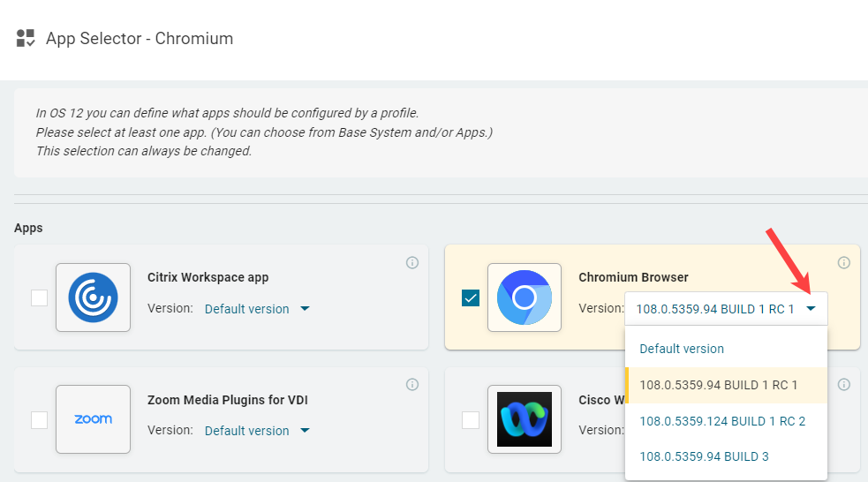Click the Zoom Media Plugins logo
Viewport: 868px width, 482px height.
tap(93, 419)
